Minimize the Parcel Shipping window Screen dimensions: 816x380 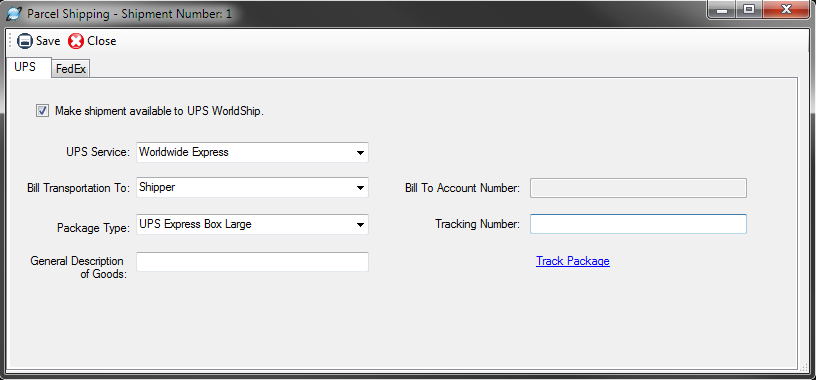(721, 9)
